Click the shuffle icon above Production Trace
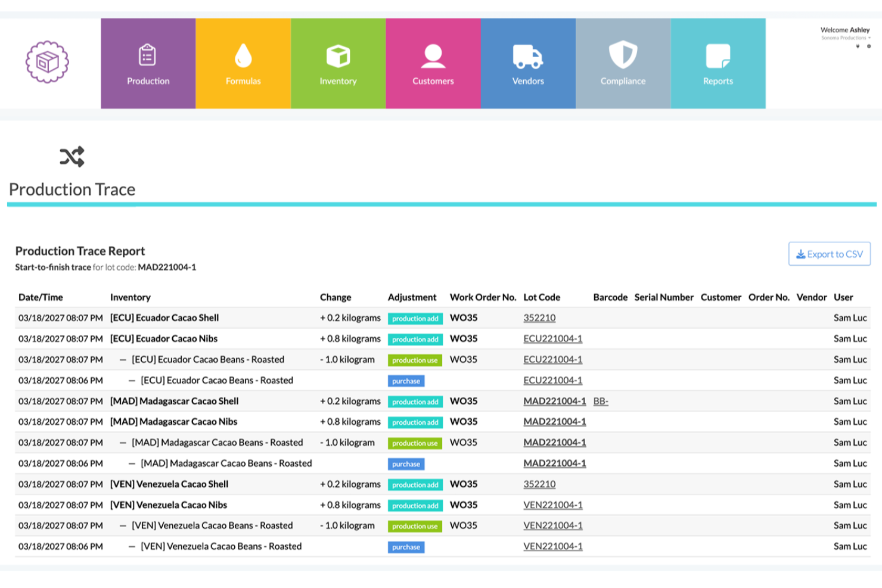 click(x=72, y=157)
